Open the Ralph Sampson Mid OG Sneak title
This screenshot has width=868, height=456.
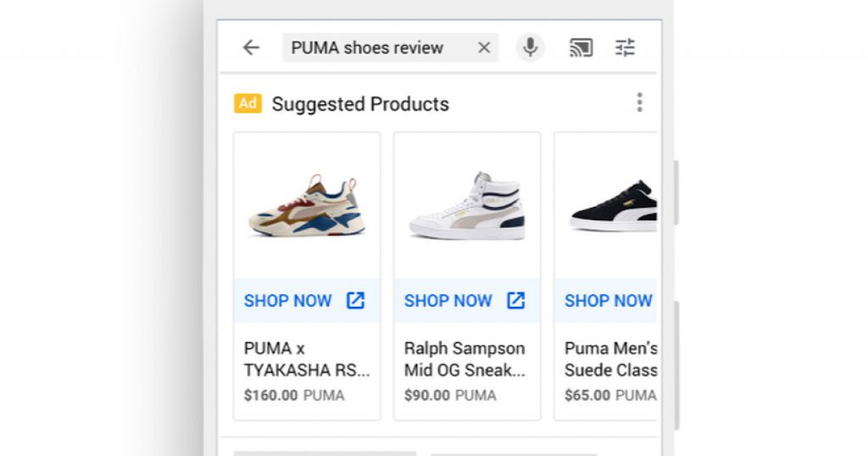pos(465,359)
